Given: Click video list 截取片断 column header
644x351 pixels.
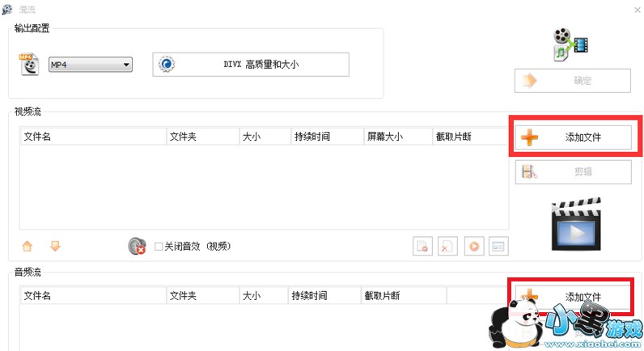Looking at the screenshot, I should [x=471, y=137].
